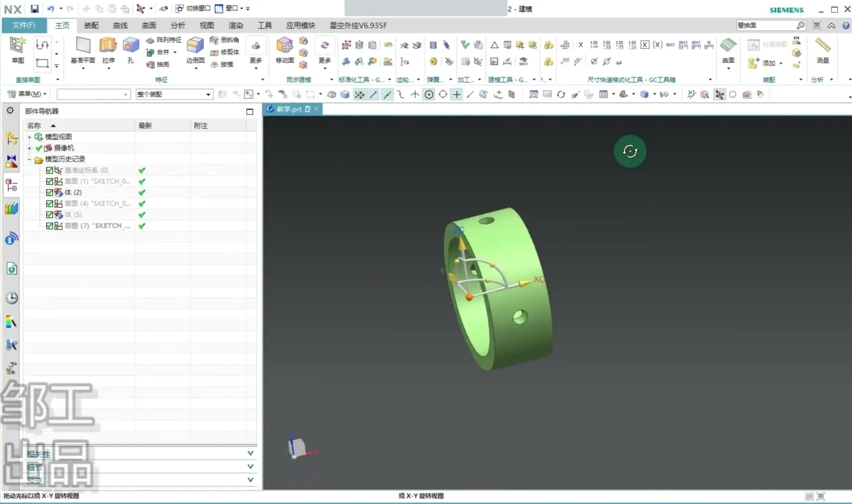Open the 文件(F) menu

(x=24, y=25)
